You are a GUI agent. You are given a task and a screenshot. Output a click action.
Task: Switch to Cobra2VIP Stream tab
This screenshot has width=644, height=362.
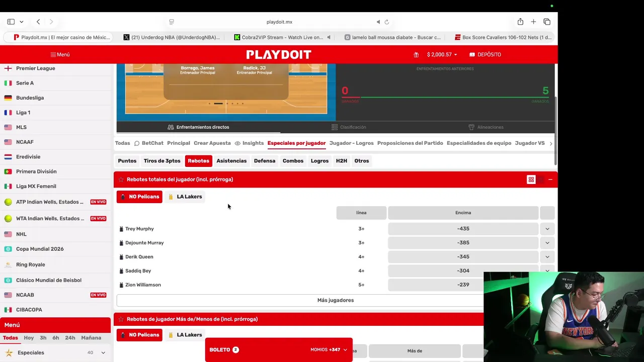click(x=282, y=37)
